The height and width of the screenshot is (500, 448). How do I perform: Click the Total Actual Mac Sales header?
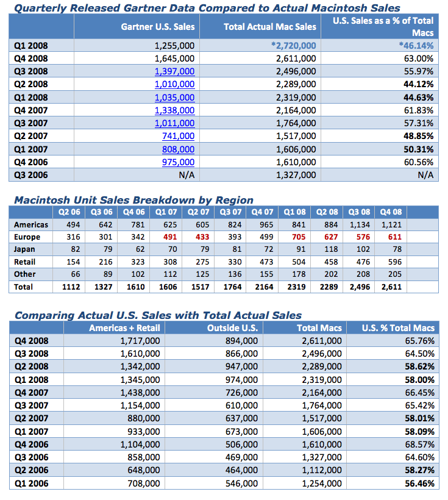(x=270, y=27)
